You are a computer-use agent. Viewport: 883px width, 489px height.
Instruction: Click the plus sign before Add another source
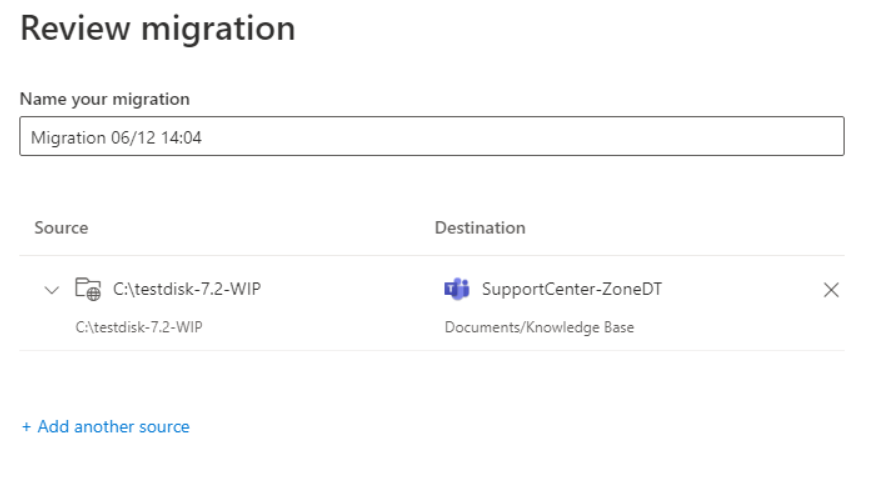(26, 427)
